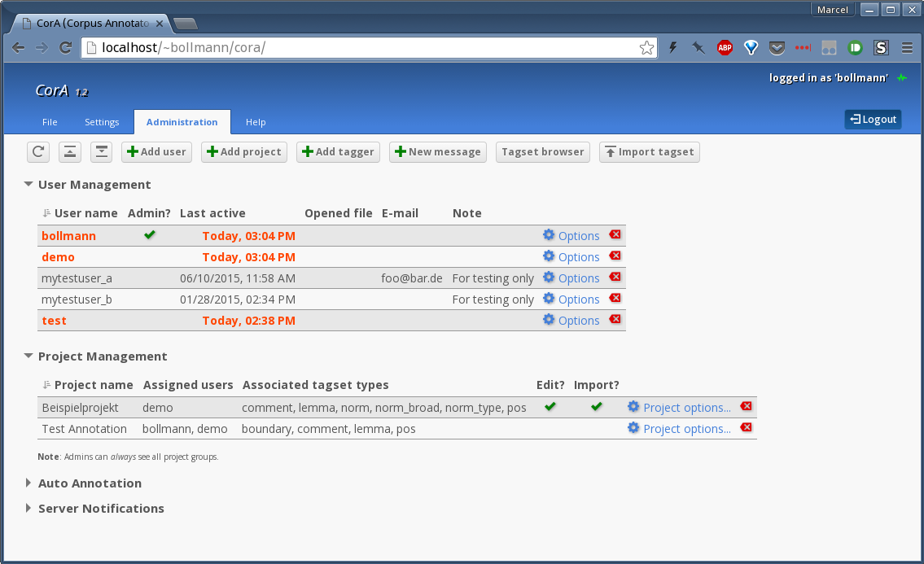Collapse the User Management section
Screen dimensions: 924x564
click(29, 185)
